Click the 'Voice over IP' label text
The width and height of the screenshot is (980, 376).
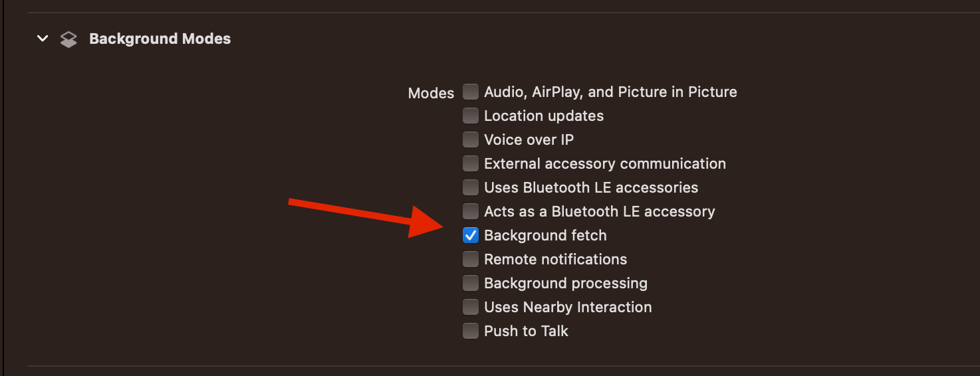529,140
